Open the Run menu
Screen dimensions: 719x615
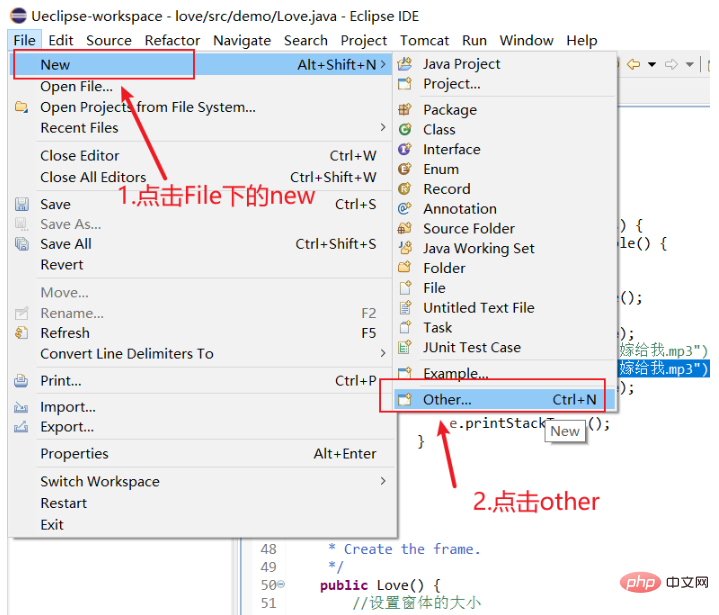coord(474,40)
